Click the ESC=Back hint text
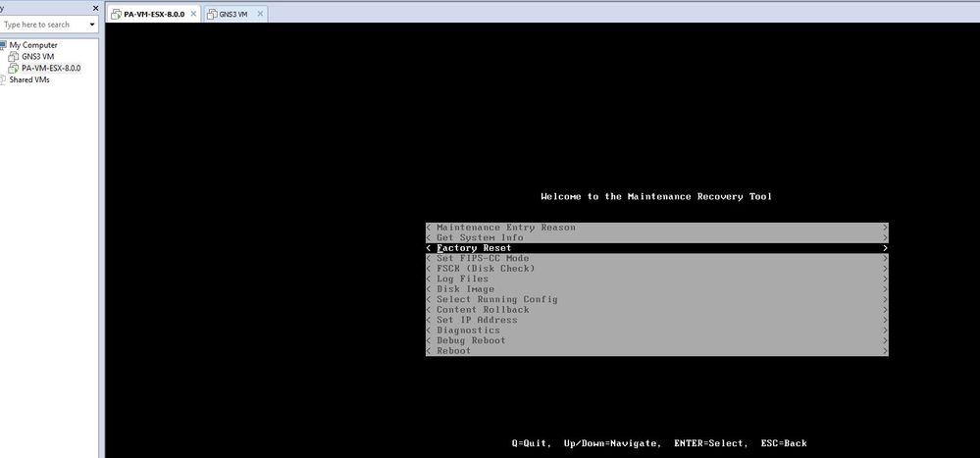The height and width of the screenshot is (458, 980). click(x=784, y=443)
